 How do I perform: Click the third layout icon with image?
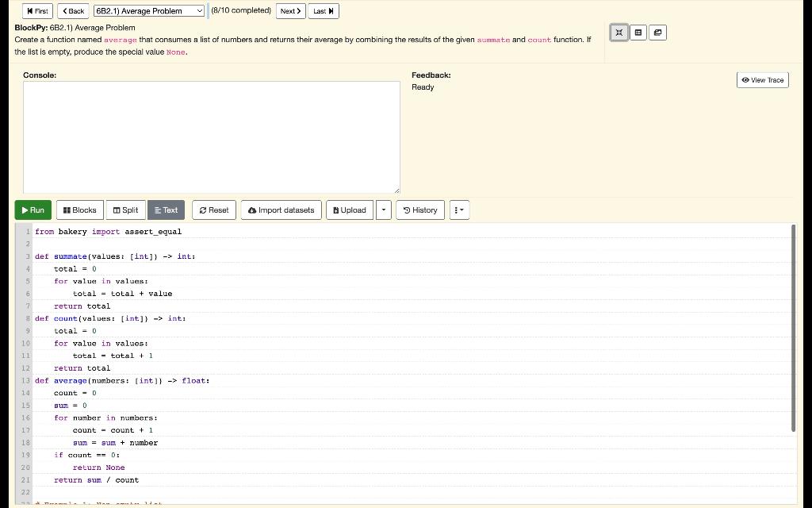click(x=657, y=33)
